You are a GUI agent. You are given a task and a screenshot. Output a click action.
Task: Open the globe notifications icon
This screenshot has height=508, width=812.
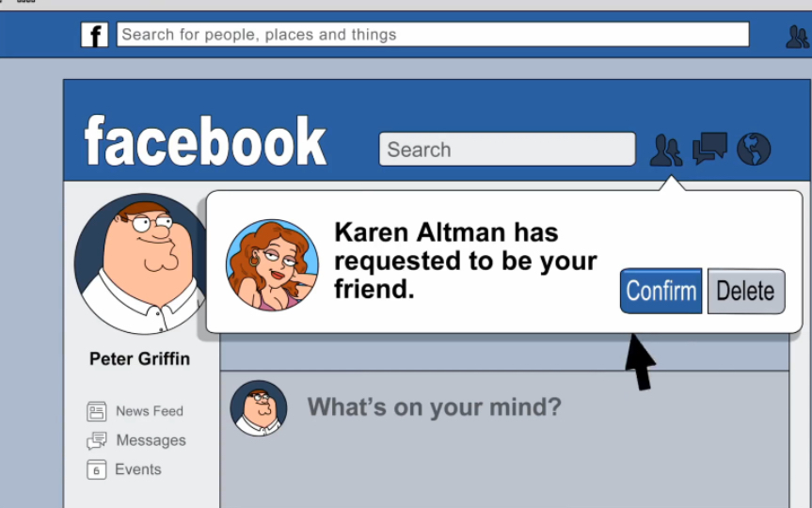click(754, 150)
